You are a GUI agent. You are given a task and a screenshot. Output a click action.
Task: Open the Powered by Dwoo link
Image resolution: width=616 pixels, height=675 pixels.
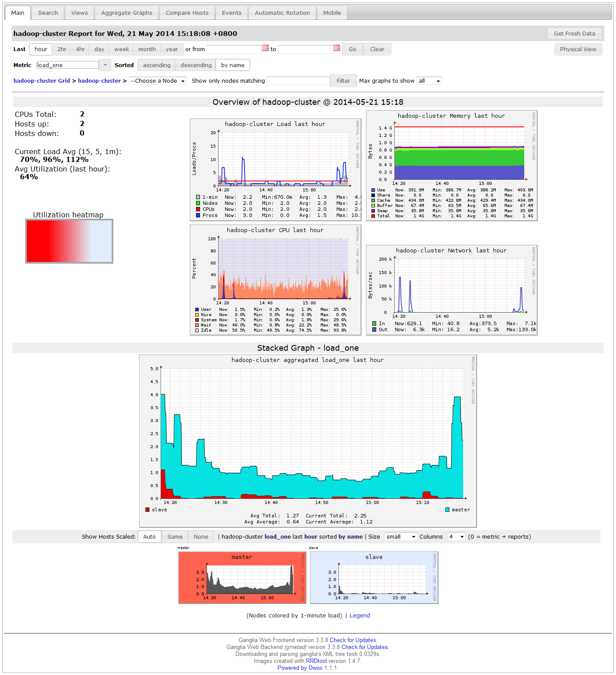(x=300, y=668)
